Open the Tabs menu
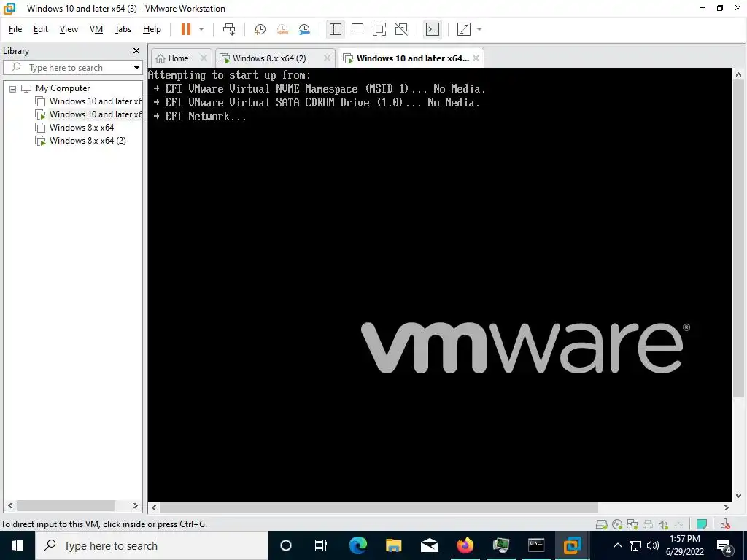Image resolution: width=747 pixels, height=560 pixels. coord(123,29)
